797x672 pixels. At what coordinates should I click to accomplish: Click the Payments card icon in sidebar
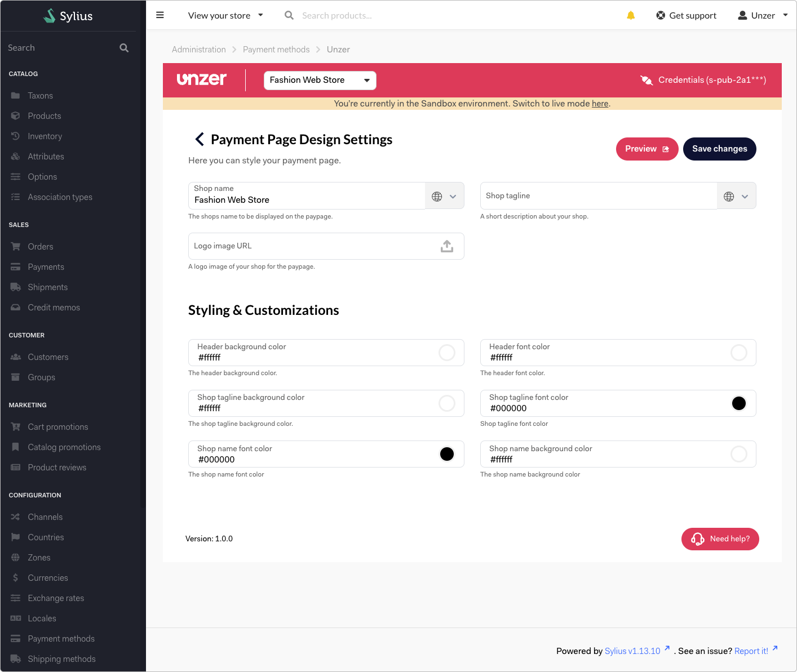pyautogui.click(x=16, y=267)
